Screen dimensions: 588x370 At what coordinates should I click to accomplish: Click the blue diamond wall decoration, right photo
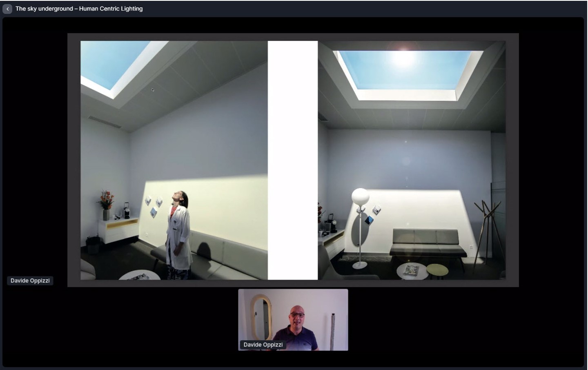[369, 220]
